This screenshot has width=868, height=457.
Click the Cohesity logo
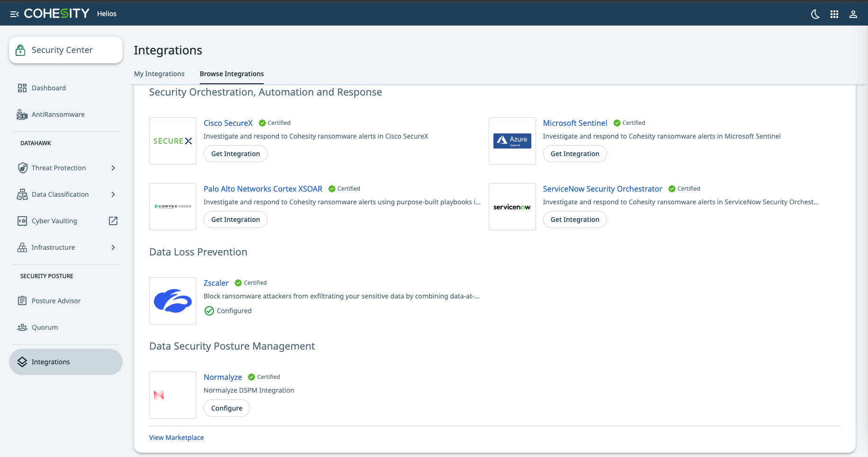click(x=56, y=14)
